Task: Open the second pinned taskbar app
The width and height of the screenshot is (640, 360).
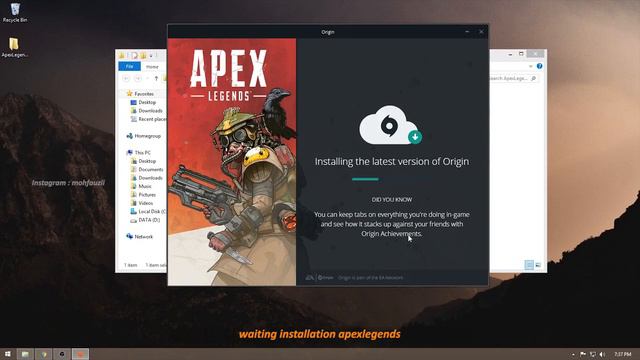Action: tap(44, 354)
